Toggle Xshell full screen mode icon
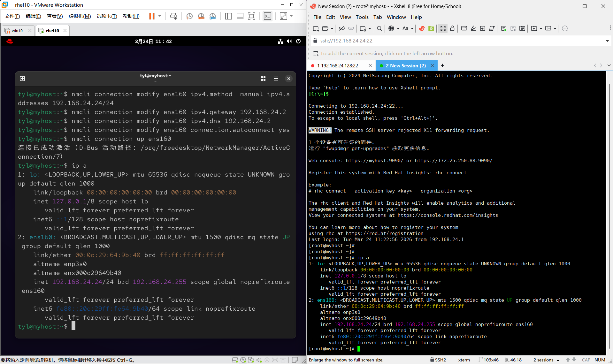This screenshot has height=364, width=613. tap(443, 28)
